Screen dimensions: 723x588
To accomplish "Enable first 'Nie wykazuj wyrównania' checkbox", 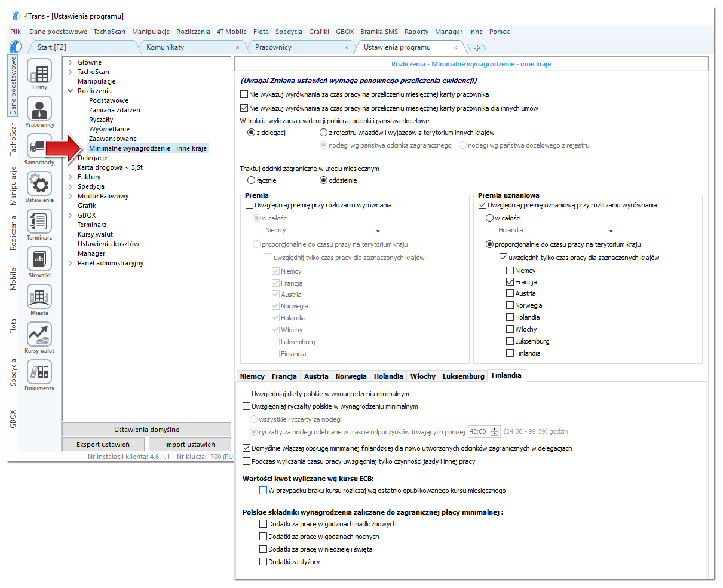I will point(244,94).
